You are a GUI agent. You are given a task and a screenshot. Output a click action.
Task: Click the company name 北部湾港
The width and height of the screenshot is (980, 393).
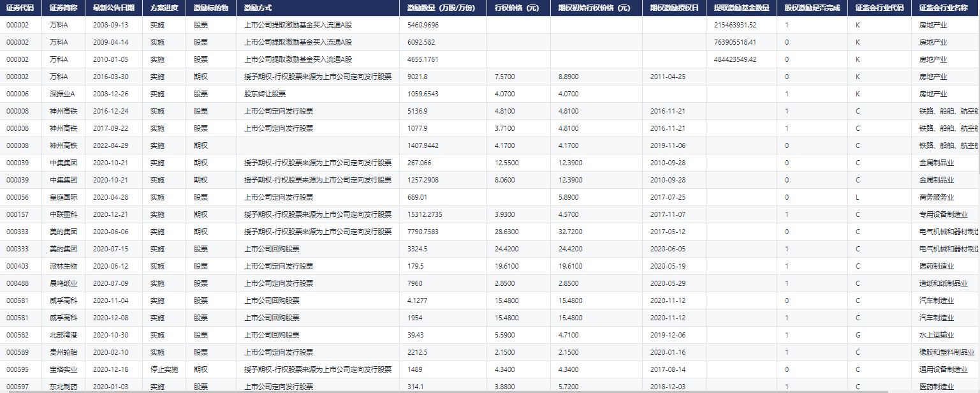click(63, 335)
